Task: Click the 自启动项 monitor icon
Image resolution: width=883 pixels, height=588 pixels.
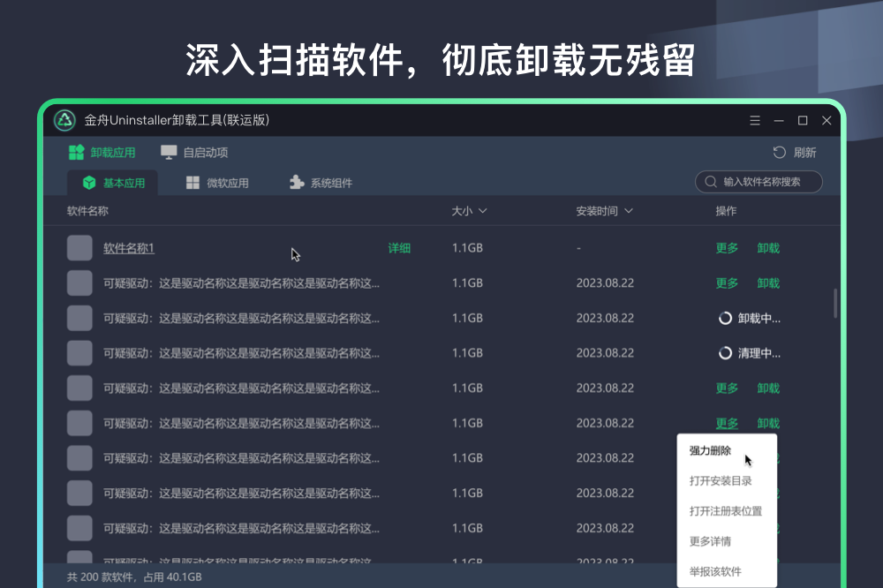Action: [169, 153]
